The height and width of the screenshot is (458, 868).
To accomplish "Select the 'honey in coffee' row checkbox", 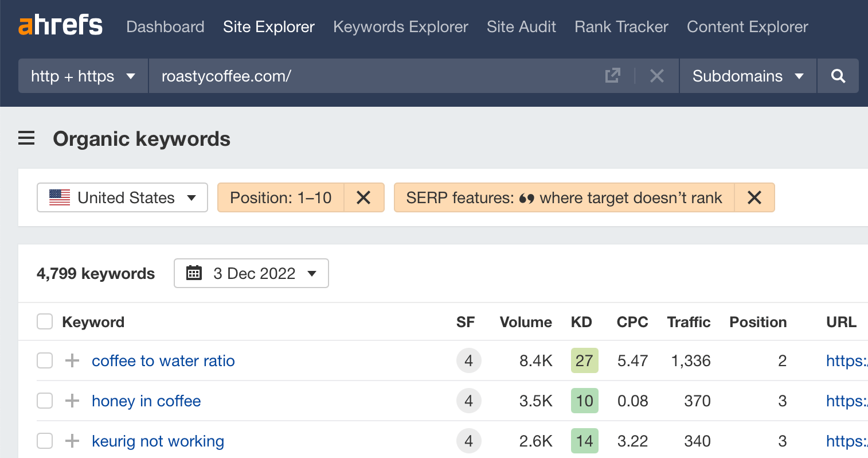I will (45, 401).
